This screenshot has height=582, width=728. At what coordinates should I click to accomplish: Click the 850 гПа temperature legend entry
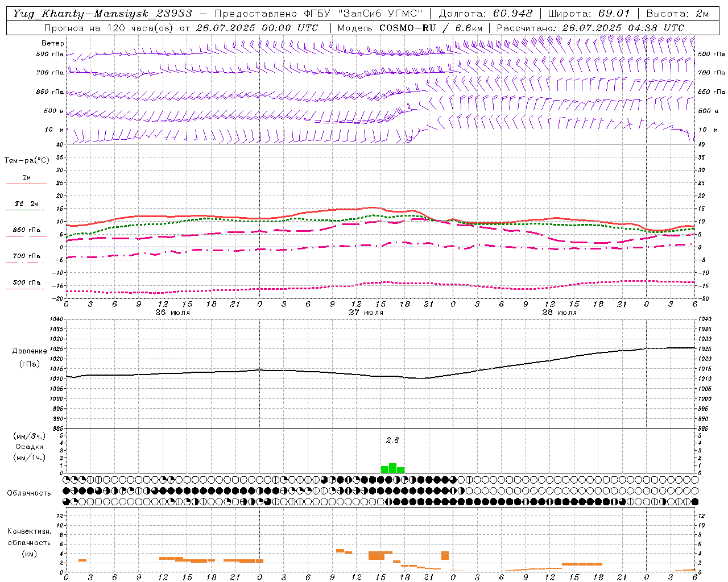(x=27, y=230)
